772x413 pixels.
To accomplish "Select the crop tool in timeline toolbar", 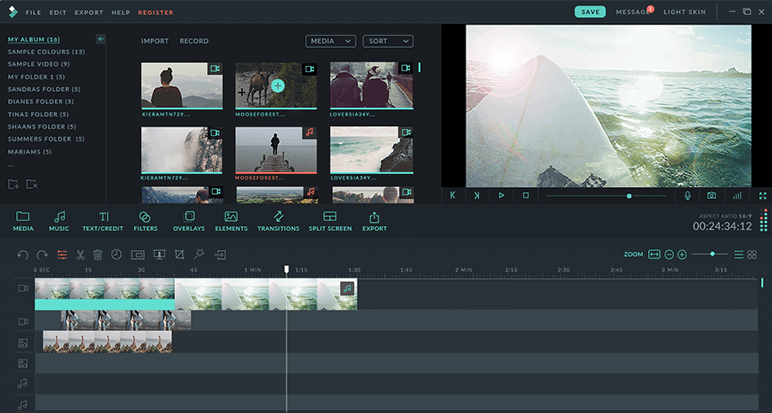I will (x=179, y=254).
